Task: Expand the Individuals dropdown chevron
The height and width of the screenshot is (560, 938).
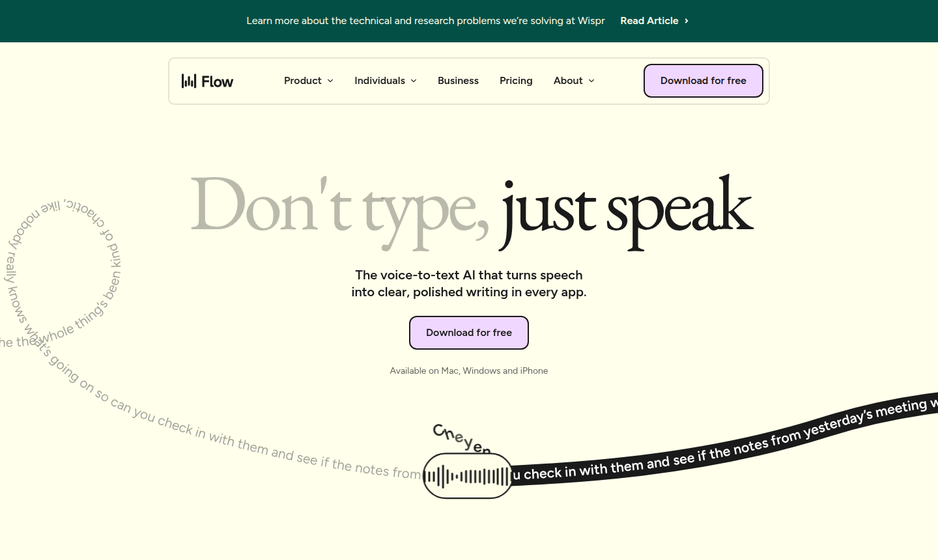Action: (414, 81)
